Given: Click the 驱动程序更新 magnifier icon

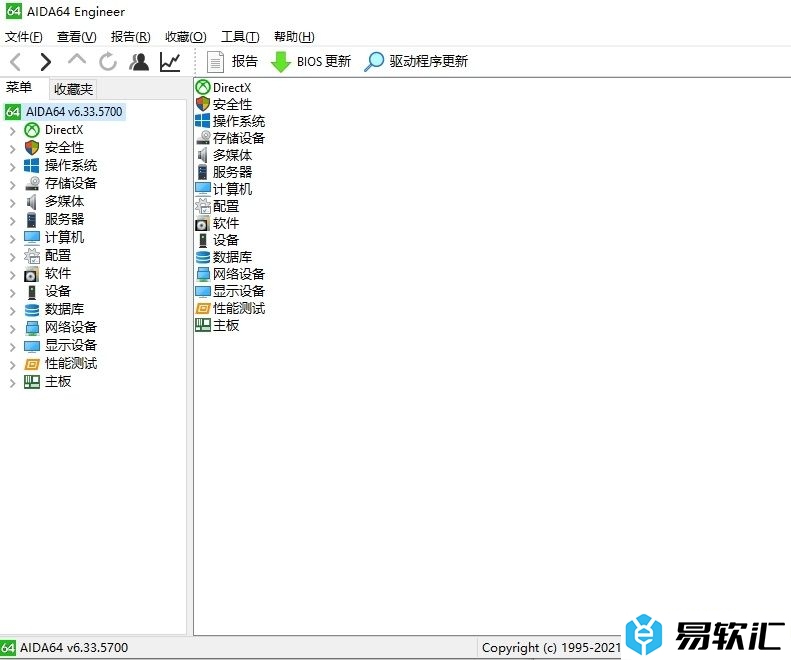Looking at the screenshot, I should tap(374, 62).
